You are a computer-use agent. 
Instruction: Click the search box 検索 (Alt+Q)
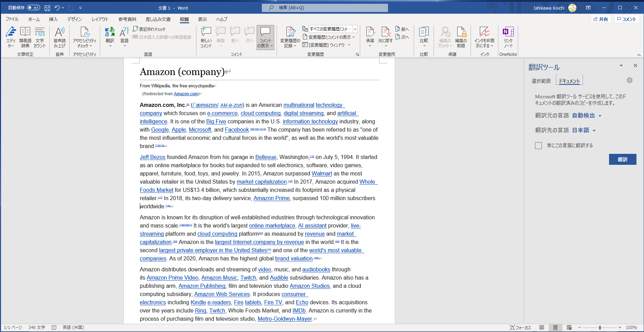325,8
